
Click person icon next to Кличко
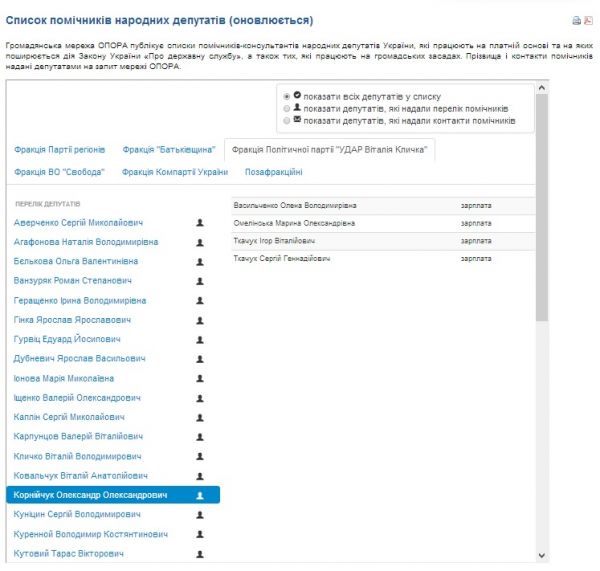[200, 457]
